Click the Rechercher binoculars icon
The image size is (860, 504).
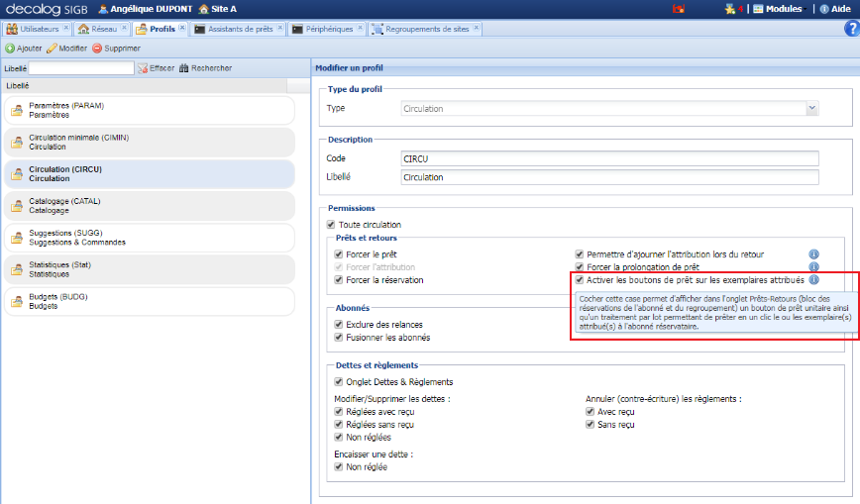click(184, 68)
